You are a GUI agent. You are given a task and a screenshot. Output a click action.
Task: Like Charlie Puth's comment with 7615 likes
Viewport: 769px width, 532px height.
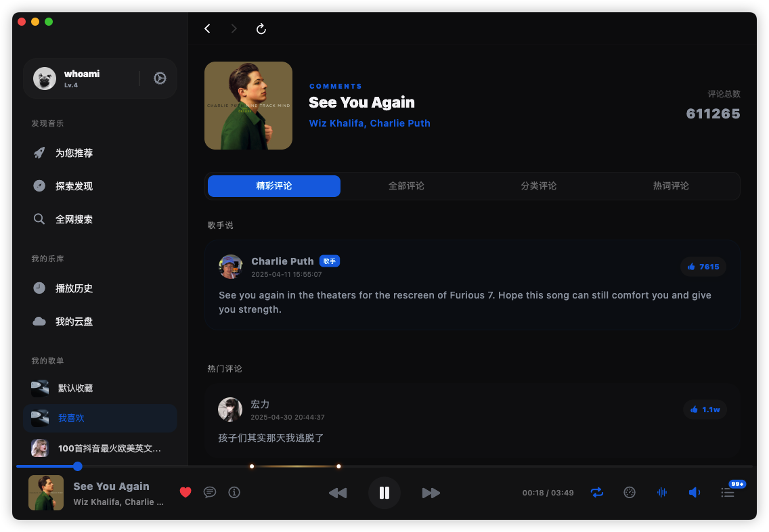pyautogui.click(x=703, y=267)
